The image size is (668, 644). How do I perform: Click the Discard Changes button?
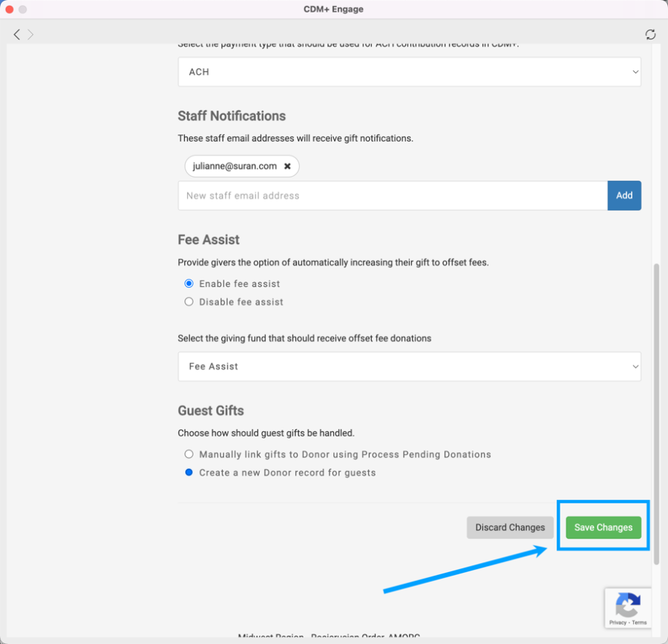510,528
